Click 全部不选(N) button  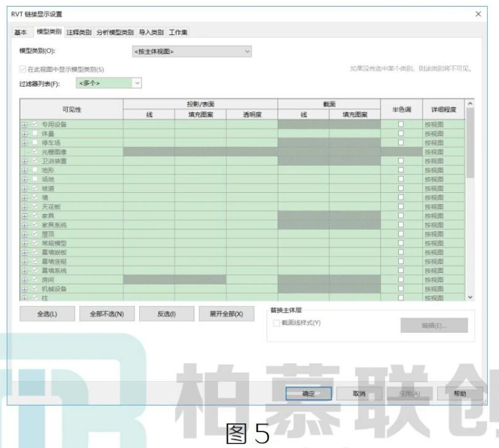coord(107,313)
